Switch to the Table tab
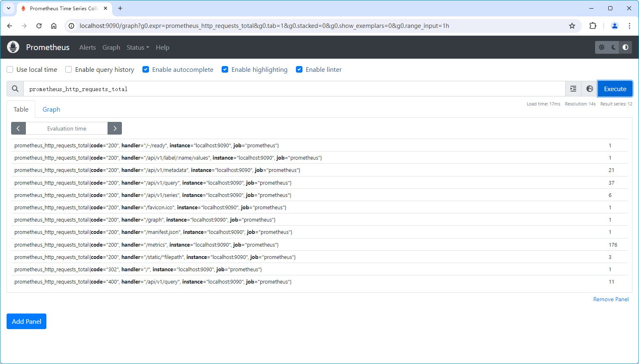Viewport: 639px width, 364px height. coord(21,109)
